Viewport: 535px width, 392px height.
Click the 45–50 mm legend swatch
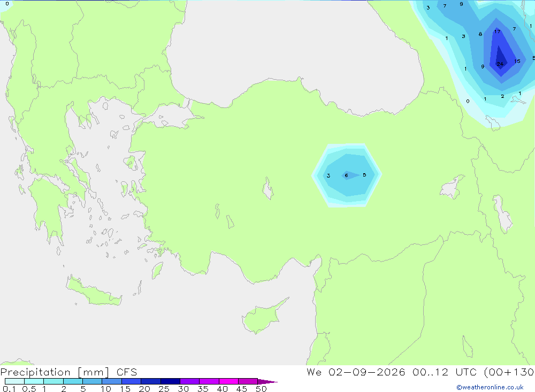[248, 381]
